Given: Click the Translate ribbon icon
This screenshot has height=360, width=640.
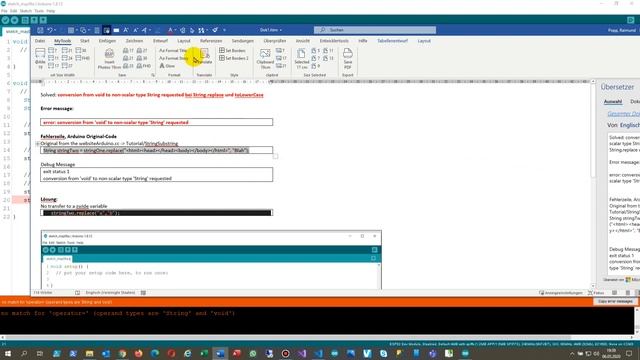Looking at the screenshot, I should pos(204,57).
